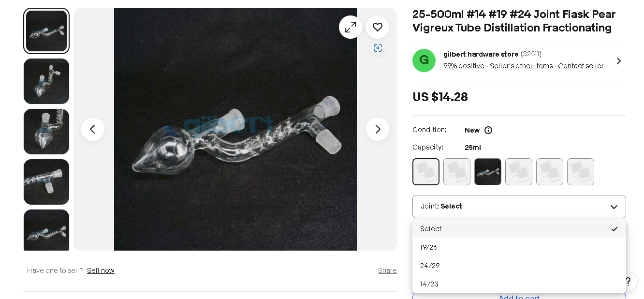Open Seller's other items link
Screen dimensions: 644x299
[x=521, y=66]
